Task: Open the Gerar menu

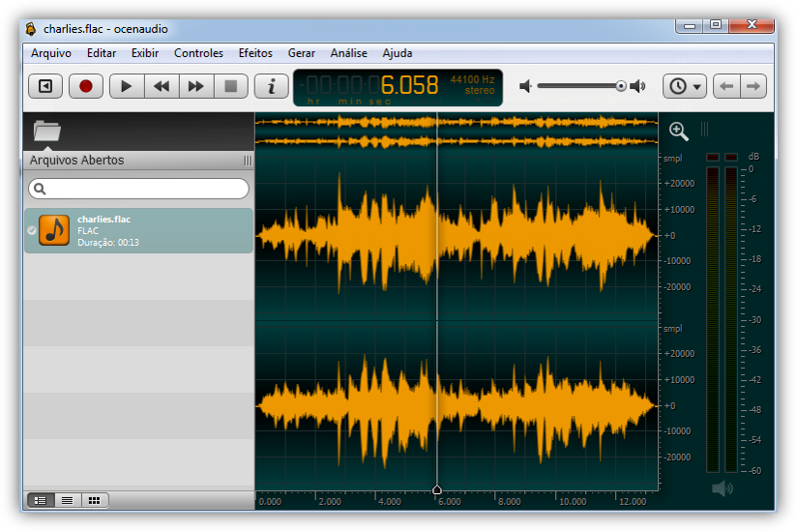Action: 302,53
